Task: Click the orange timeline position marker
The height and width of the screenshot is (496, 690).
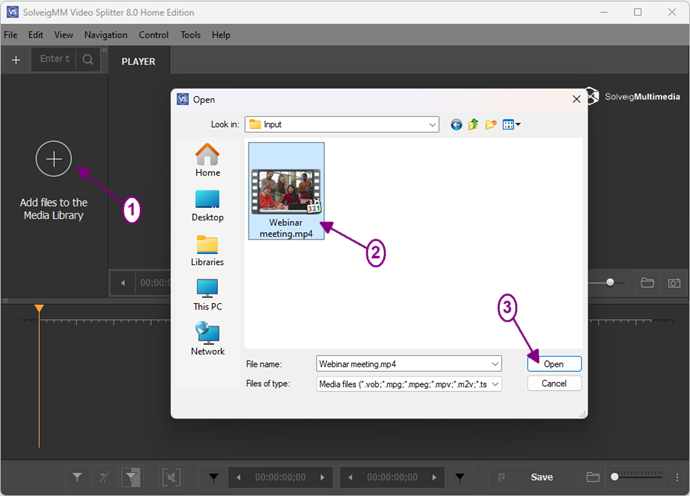Action: (x=39, y=308)
